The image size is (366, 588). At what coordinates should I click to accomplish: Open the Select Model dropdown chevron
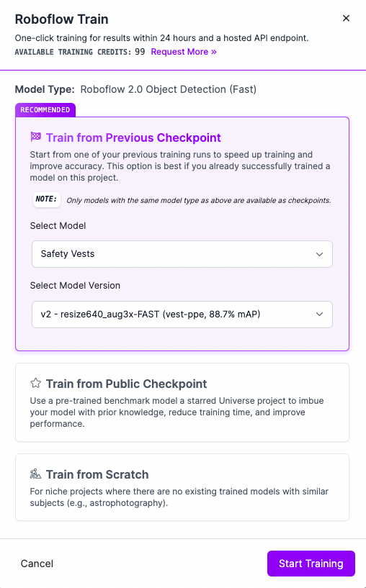[x=319, y=254]
